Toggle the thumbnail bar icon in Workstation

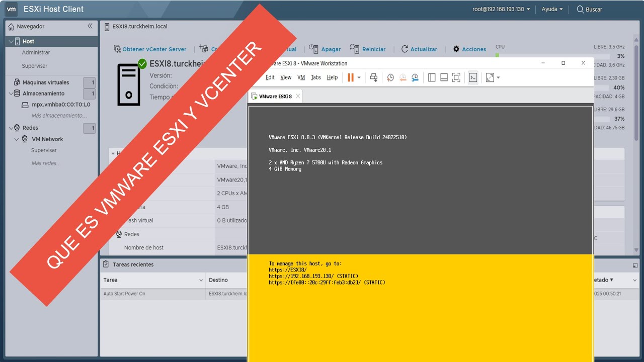[x=444, y=77]
